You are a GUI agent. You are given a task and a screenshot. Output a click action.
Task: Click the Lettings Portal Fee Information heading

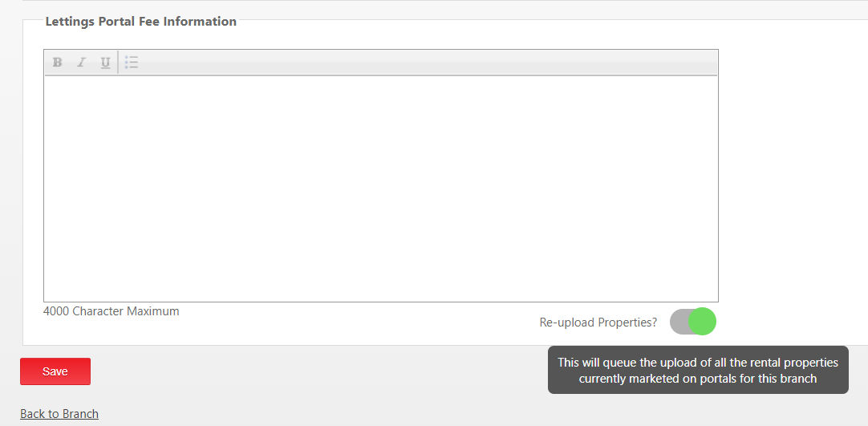pyautogui.click(x=141, y=22)
